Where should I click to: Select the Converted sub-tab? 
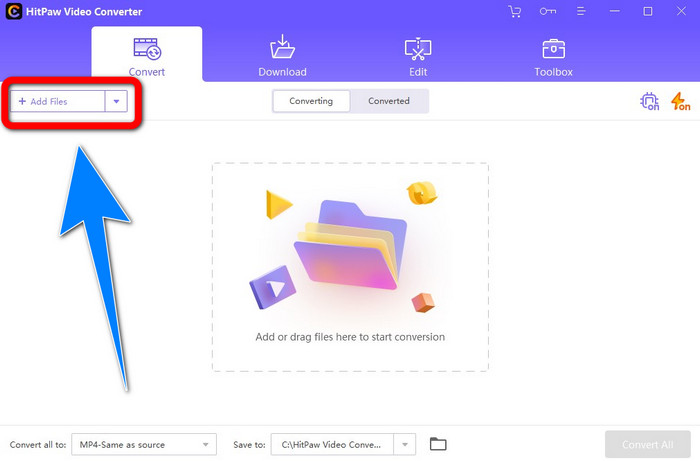[x=389, y=101]
